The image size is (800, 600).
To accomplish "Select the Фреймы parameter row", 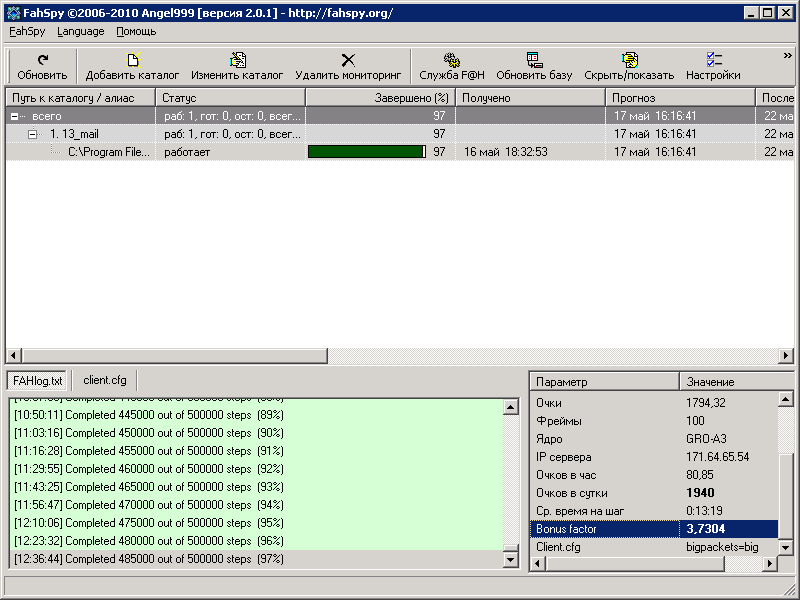I will [654, 421].
